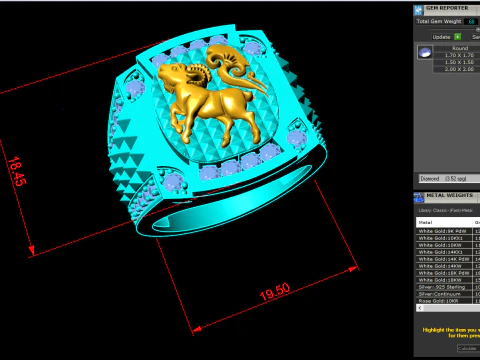Click the Gem Reporter panel icon

(x=418, y=10)
